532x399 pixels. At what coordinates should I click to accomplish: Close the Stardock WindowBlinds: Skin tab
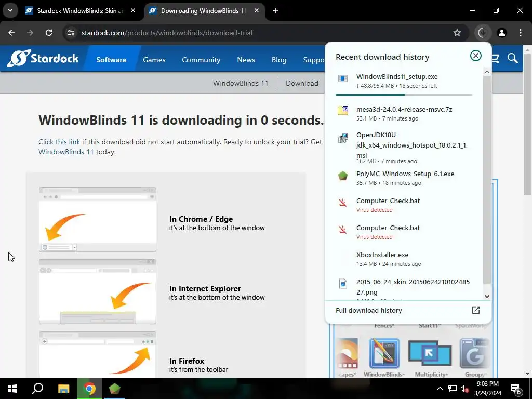133,10
